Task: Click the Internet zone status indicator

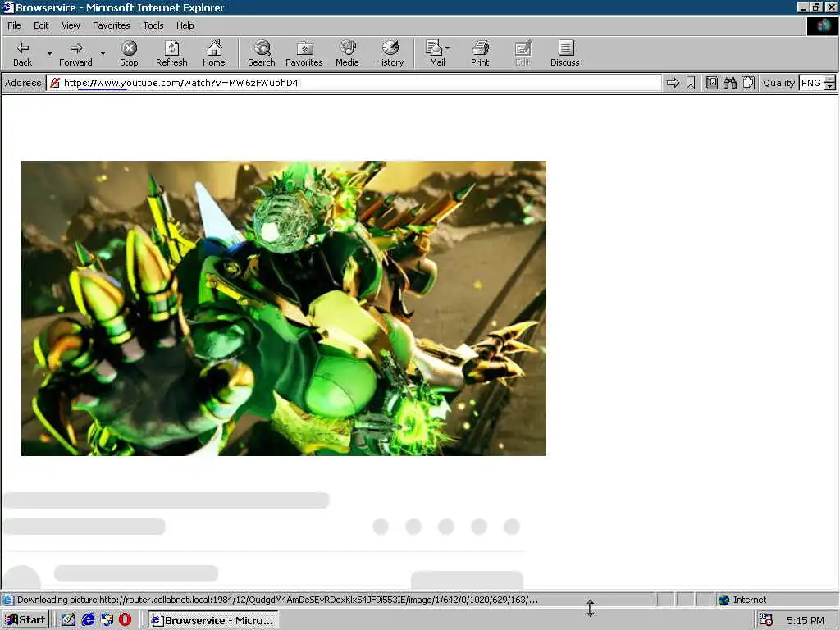Action: (742, 600)
